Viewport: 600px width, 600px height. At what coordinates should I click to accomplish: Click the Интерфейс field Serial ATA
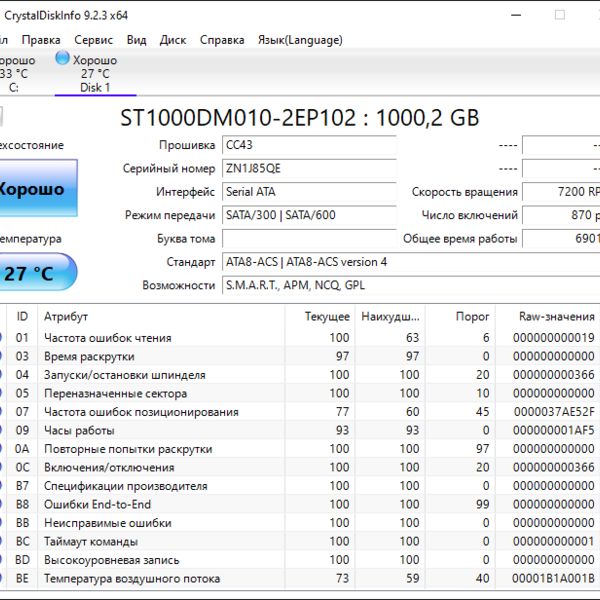[x=309, y=192]
